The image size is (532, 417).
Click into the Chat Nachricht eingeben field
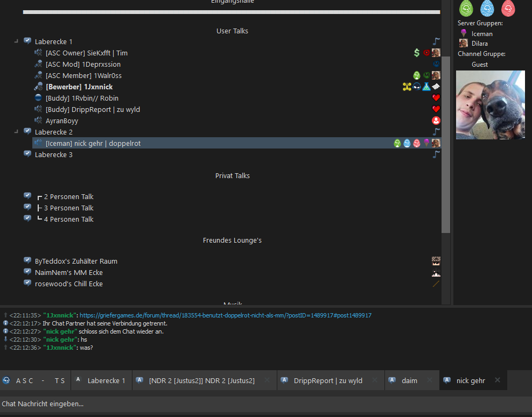click(x=266, y=404)
